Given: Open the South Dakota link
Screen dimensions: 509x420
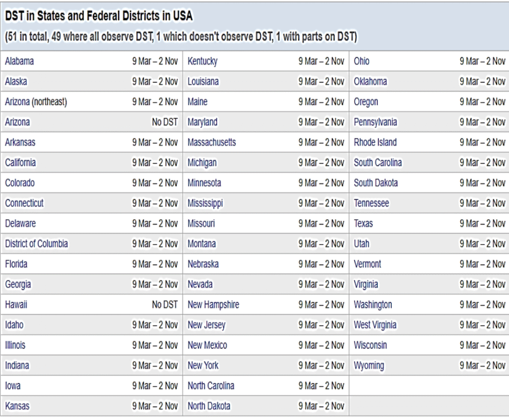Looking at the screenshot, I should (x=376, y=183).
